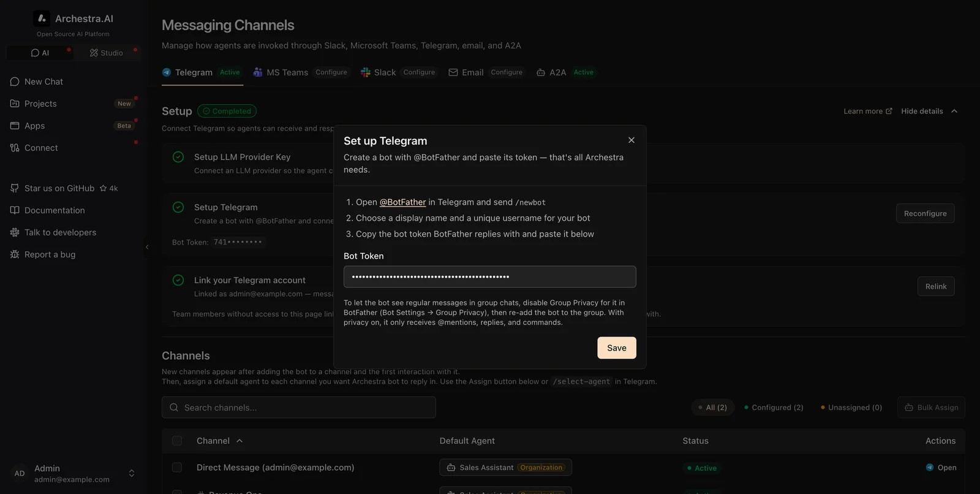Save the Telegram bot token

coord(617,348)
